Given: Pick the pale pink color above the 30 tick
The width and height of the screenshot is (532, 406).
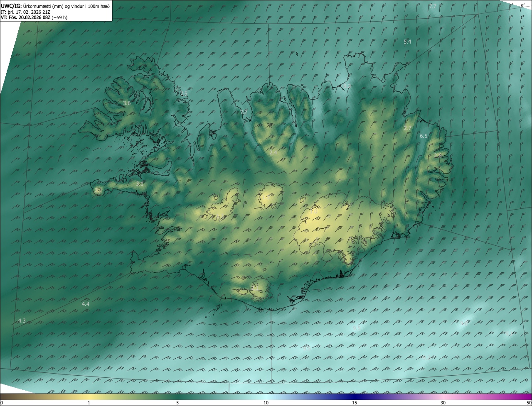Looking at the screenshot, I should point(443,396).
